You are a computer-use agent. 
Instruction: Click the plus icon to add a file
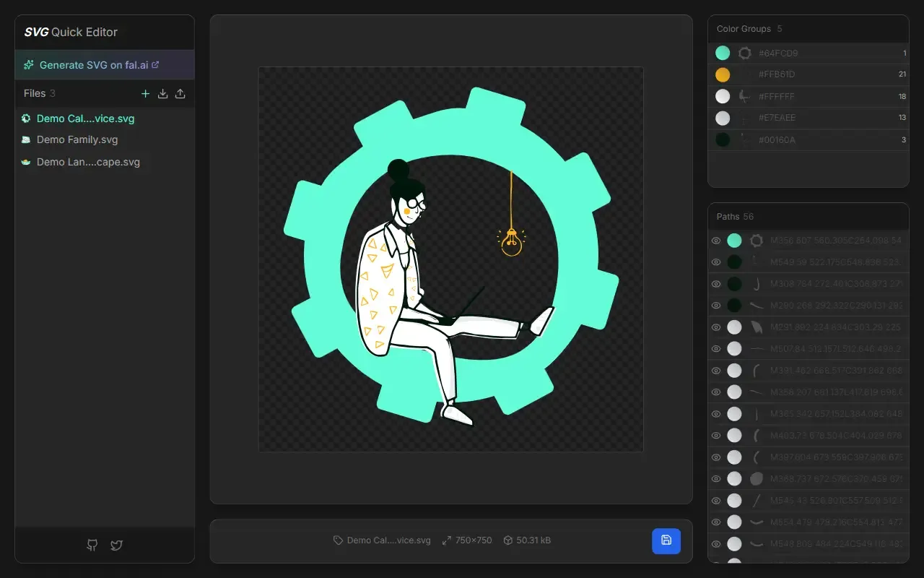click(x=145, y=93)
